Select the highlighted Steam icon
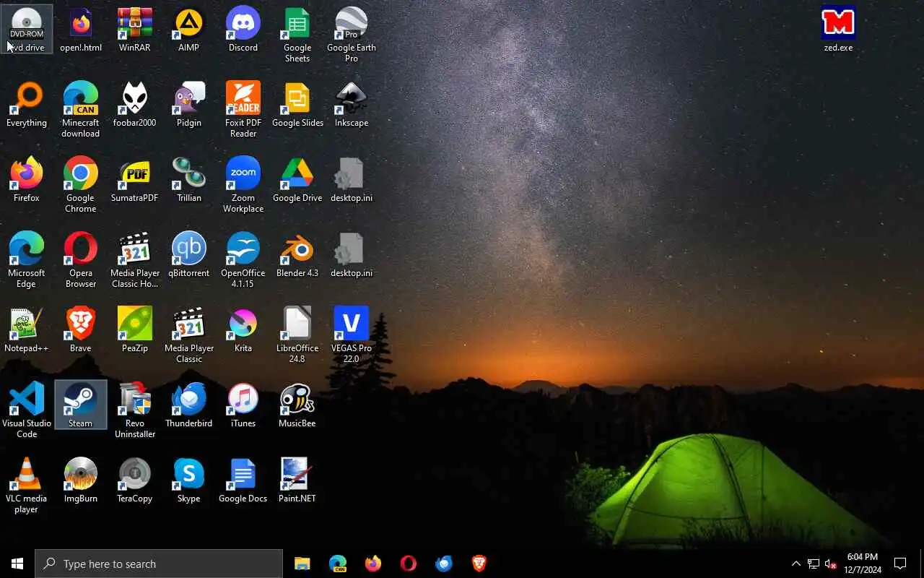The height and width of the screenshot is (578, 924). click(81, 405)
